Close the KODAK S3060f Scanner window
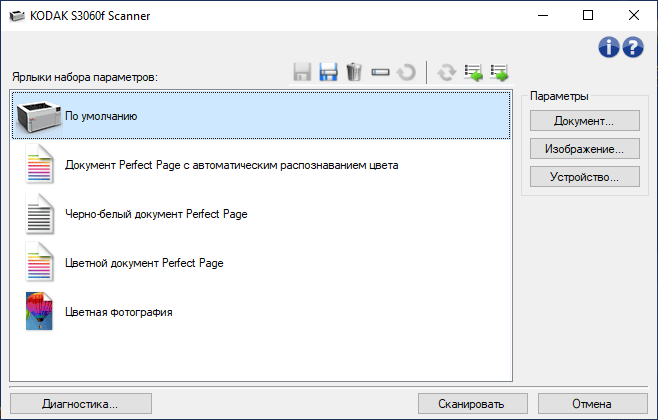658x420 pixels. click(634, 16)
